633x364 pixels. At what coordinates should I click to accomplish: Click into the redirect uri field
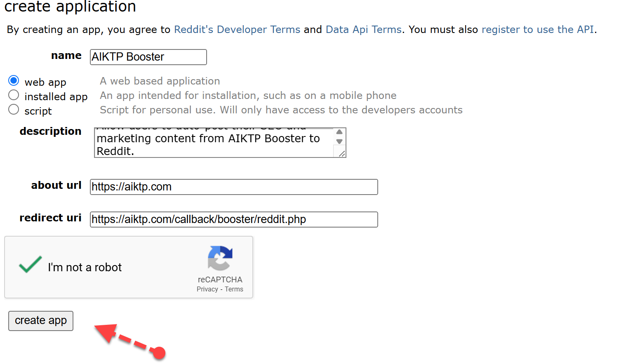pos(233,219)
